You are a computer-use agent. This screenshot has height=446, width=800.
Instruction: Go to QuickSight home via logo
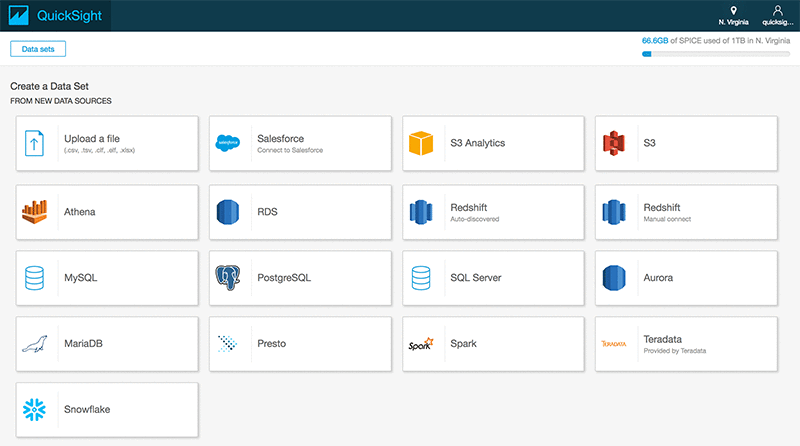[55, 16]
